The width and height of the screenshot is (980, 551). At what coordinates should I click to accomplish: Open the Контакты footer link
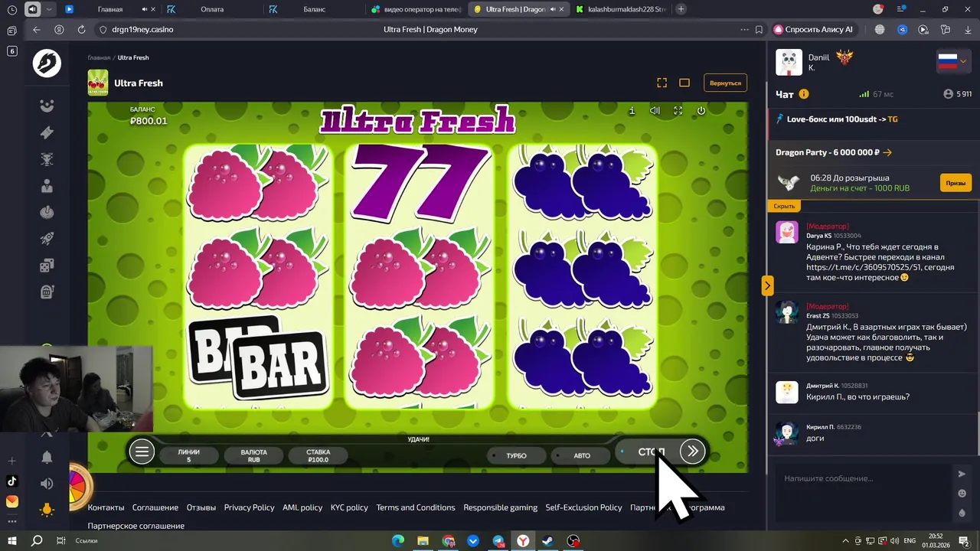tap(106, 507)
